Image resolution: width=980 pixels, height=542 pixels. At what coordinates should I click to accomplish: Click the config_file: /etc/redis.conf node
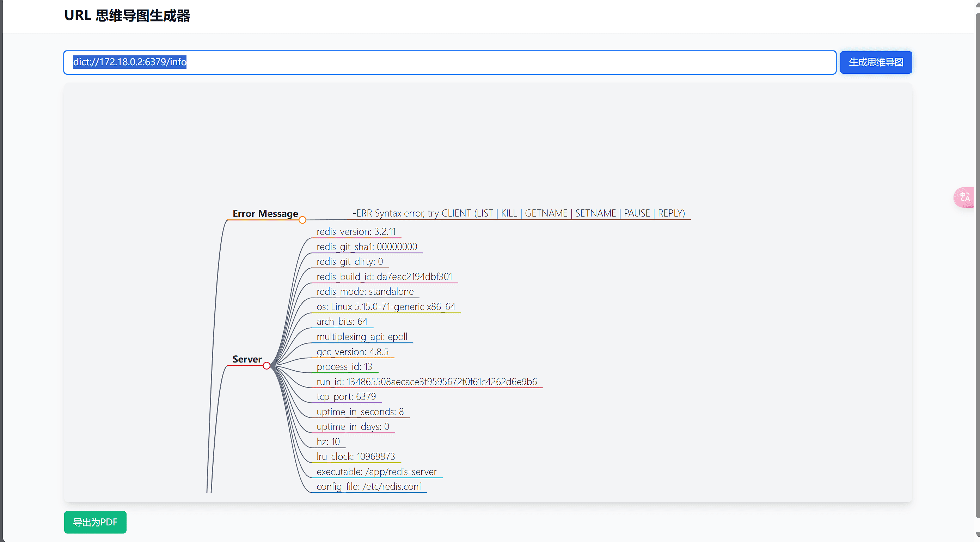point(369,486)
